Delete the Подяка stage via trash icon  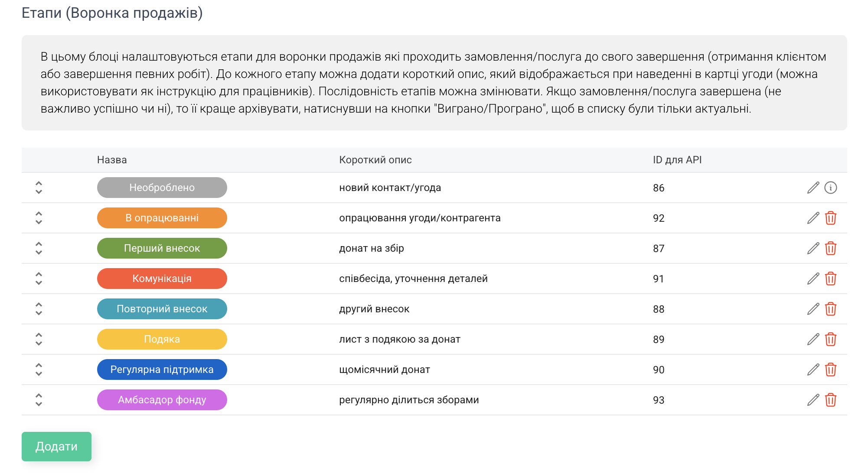pyautogui.click(x=830, y=339)
